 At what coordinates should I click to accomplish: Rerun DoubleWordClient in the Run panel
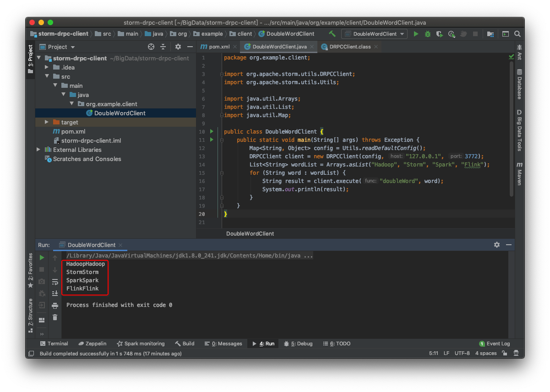point(42,258)
